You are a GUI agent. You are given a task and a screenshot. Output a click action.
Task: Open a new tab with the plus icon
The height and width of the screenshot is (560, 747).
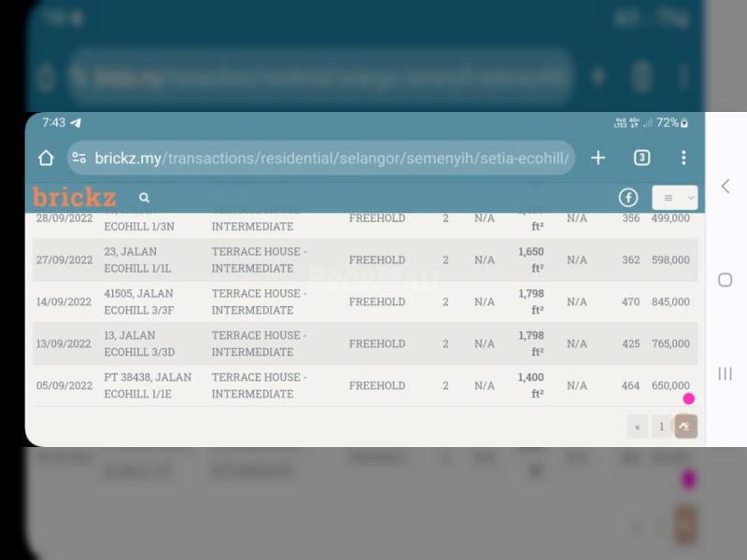pos(599,158)
